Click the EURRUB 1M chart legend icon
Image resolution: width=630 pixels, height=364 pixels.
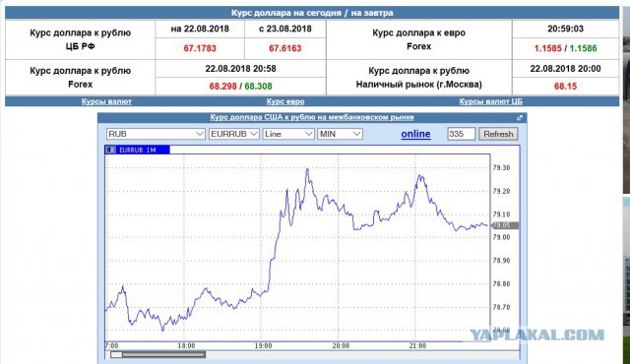point(109,150)
